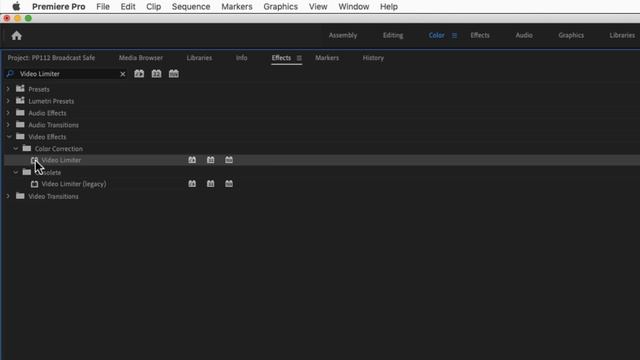Open the Graphics menu in menu bar
The width and height of the screenshot is (640, 360).
pos(280,7)
